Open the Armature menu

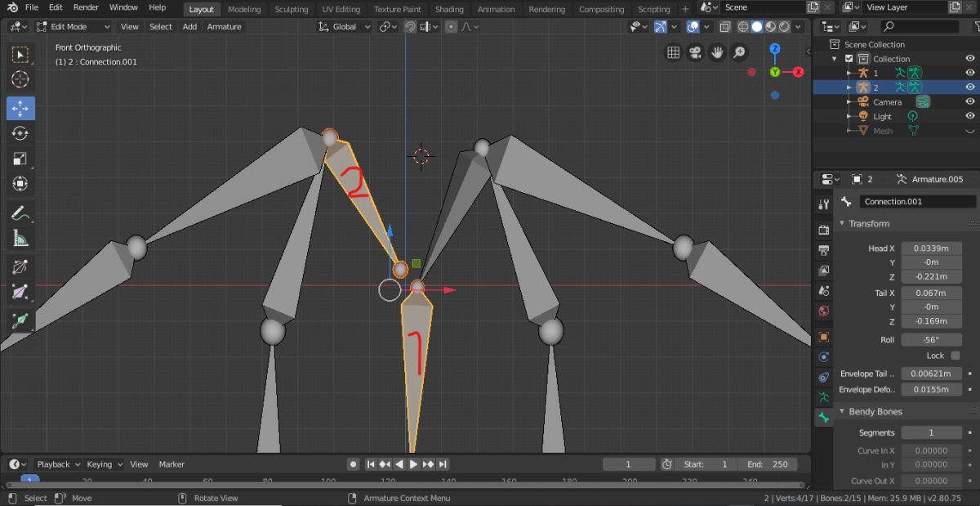(224, 26)
